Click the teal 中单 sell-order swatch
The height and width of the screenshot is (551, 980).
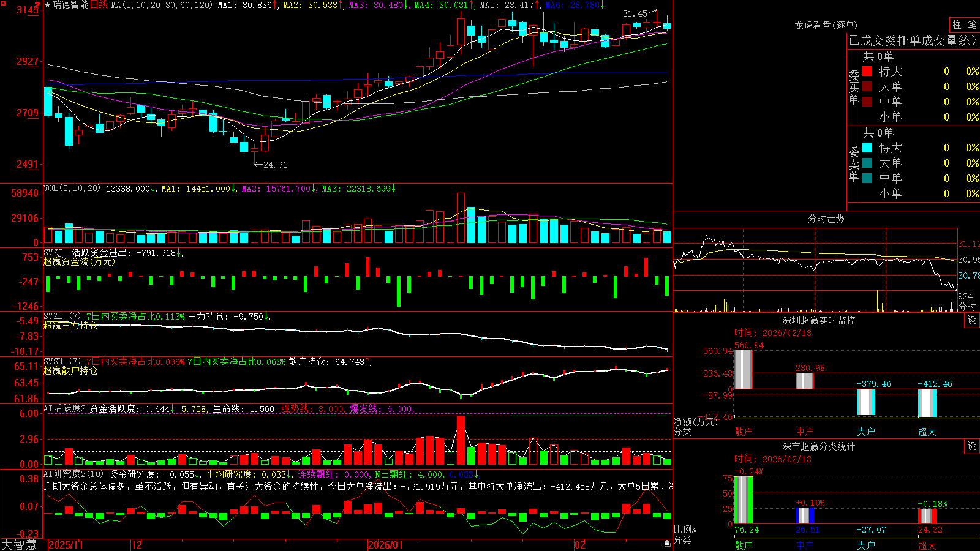coord(867,178)
